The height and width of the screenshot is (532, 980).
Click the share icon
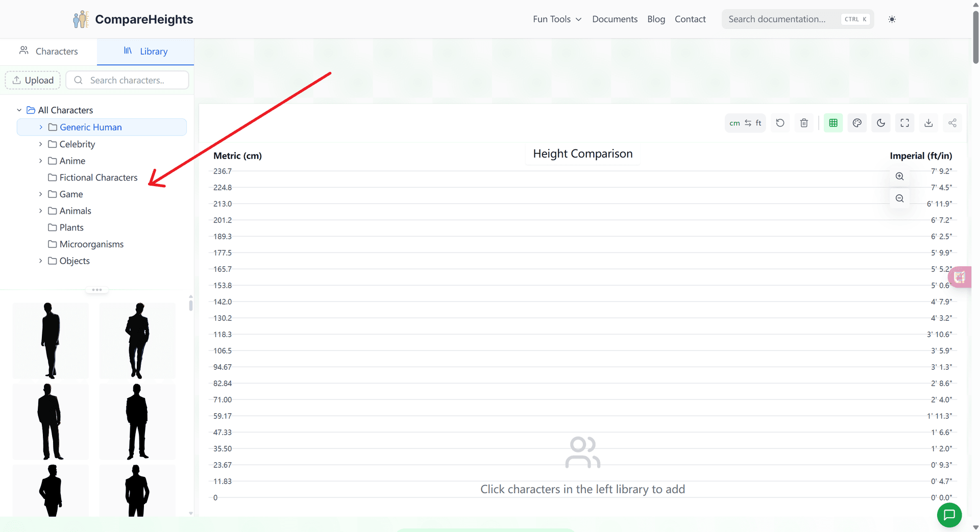coord(952,123)
